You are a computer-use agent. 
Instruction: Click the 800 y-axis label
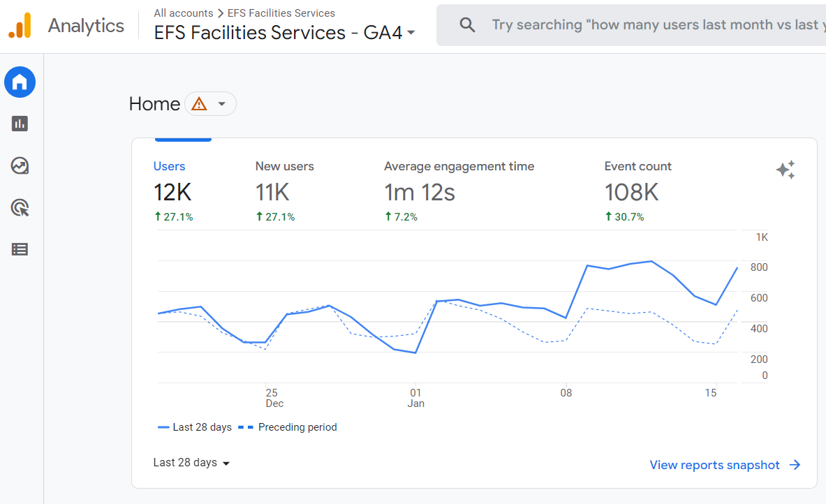pyautogui.click(x=759, y=267)
